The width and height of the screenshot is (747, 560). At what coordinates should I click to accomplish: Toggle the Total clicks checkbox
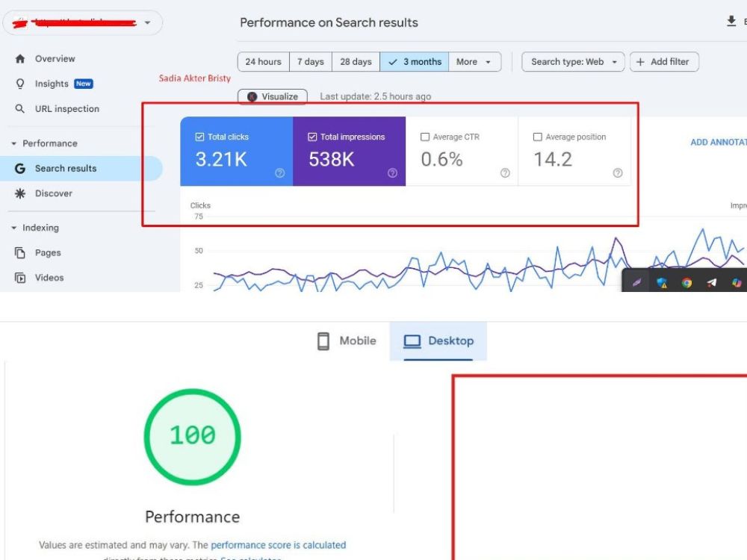199,137
